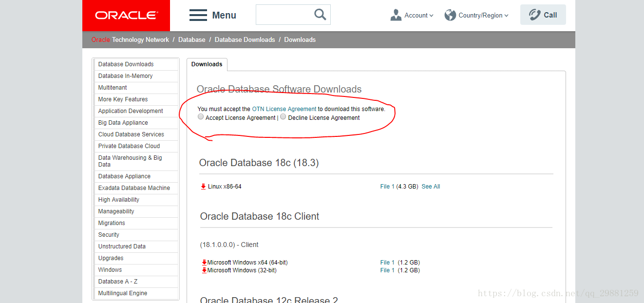Click the Linux x86-64 download label

click(x=225, y=187)
